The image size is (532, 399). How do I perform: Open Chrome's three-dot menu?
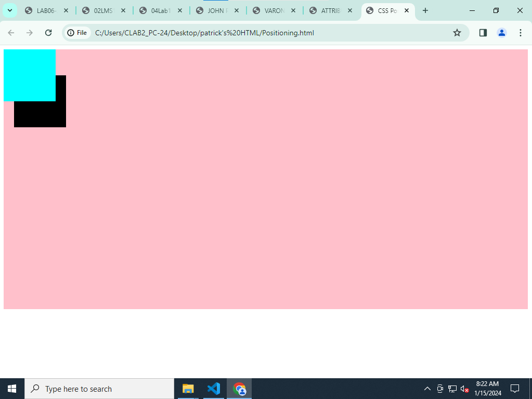(x=521, y=33)
